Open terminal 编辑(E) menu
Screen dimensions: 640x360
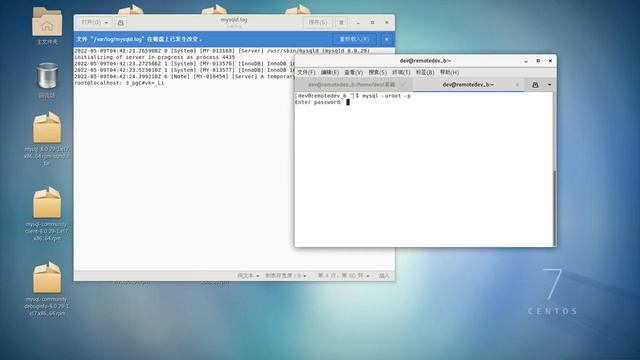[329, 72]
